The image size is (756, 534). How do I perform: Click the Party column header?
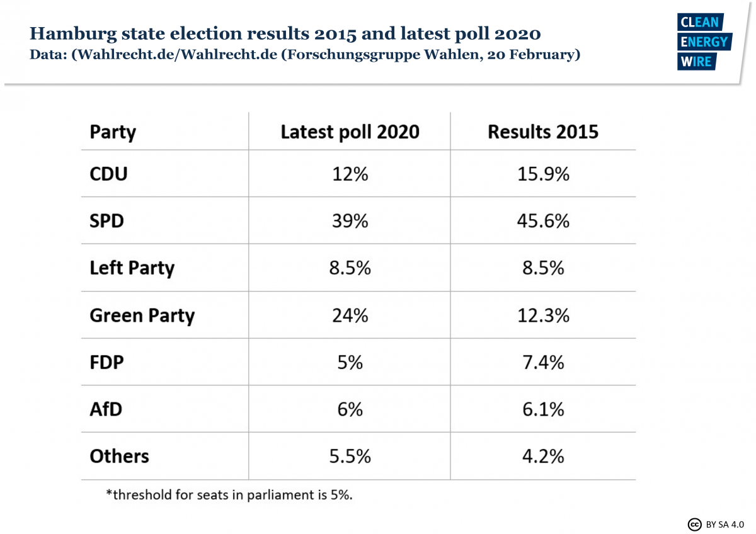coord(113,132)
